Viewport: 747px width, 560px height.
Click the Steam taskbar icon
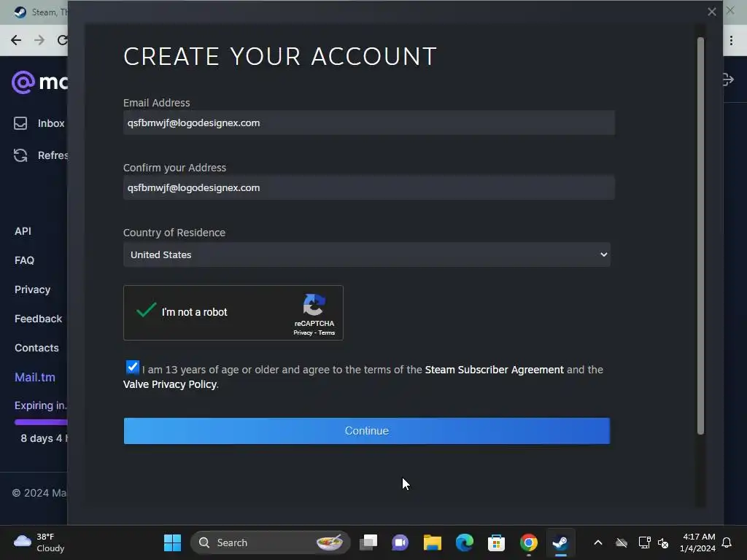561,542
